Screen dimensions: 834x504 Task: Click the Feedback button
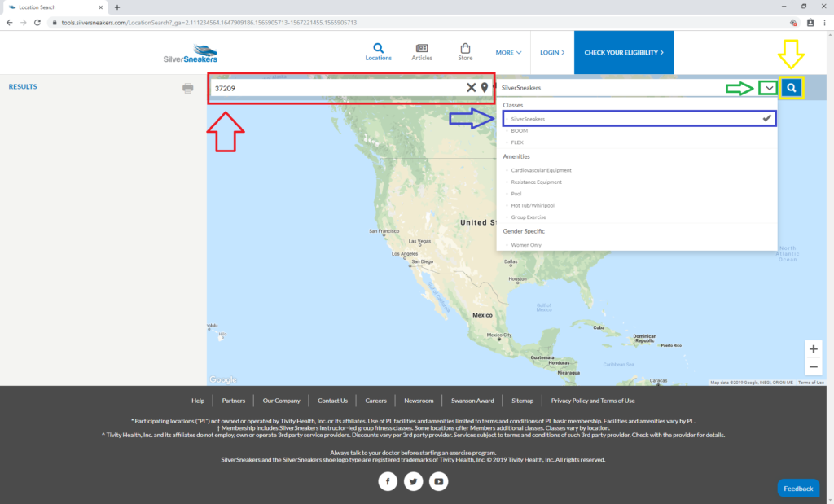(x=798, y=489)
